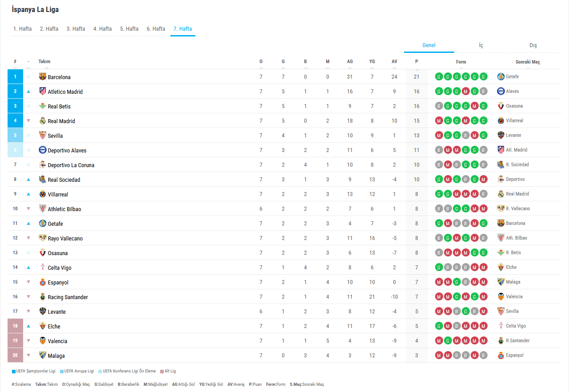Click the down-arrow rank indicator beside Real Madrid
Screen dimensions: 569x392
tap(28, 120)
